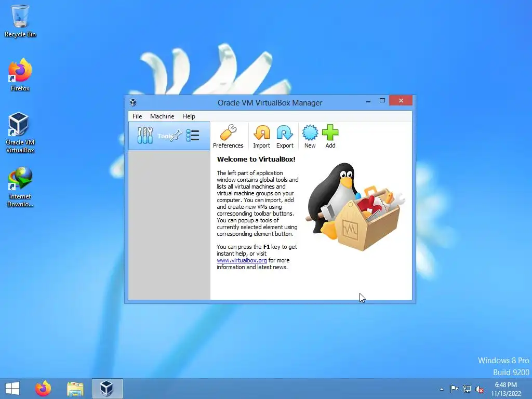Click the VirtualBox taskbar button
532x399 pixels.
click(x=107, y=389)
